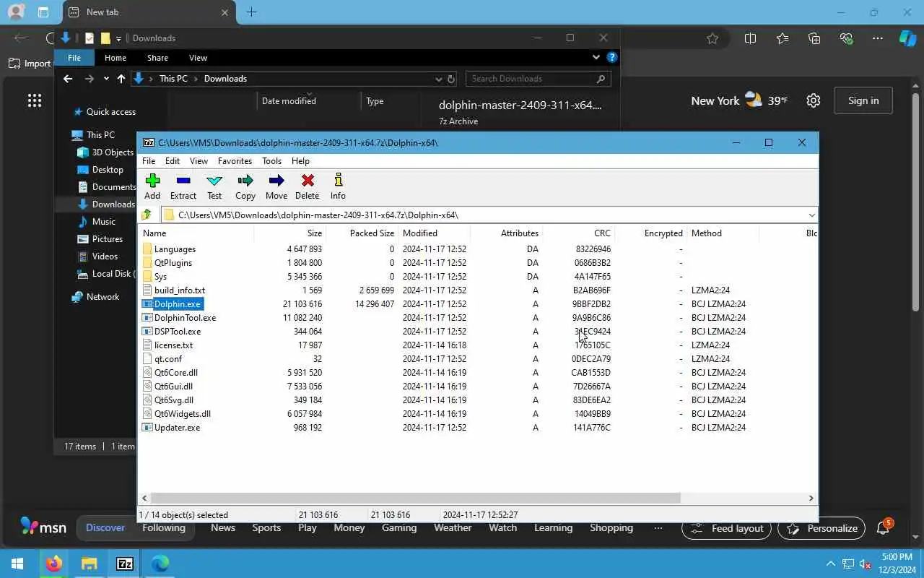Open the Help menu in 7-Zip
This screenshot has width=924, height=578.
300,161
